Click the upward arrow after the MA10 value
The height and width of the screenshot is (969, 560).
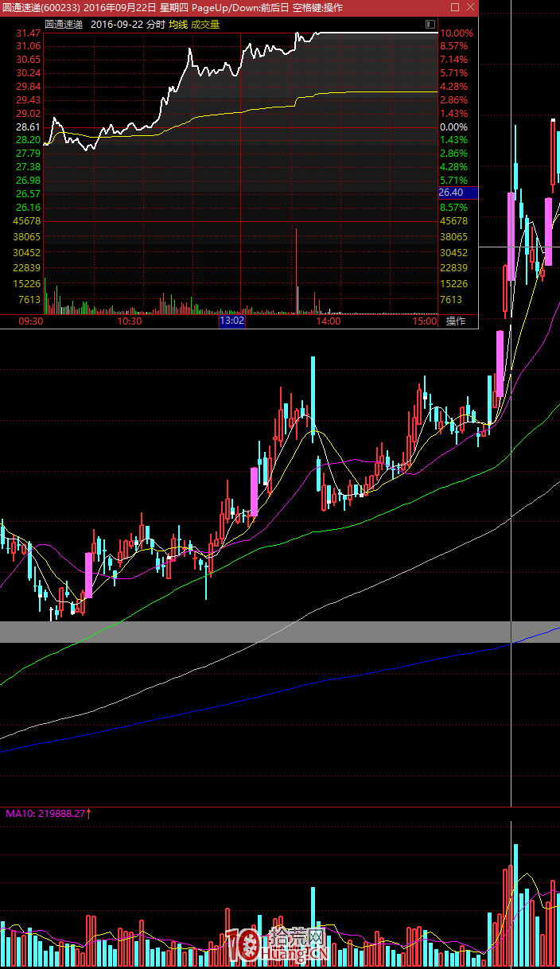point(89,814)
